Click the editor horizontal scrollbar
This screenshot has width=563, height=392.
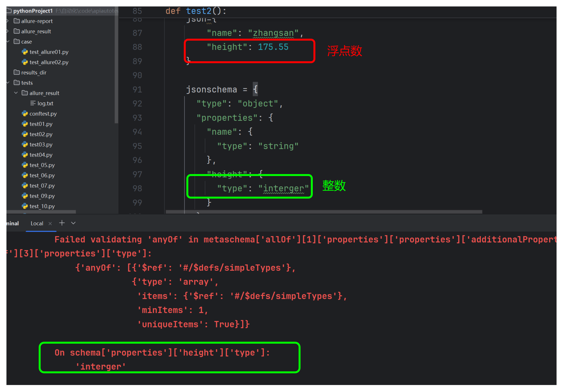click(324, 212)
